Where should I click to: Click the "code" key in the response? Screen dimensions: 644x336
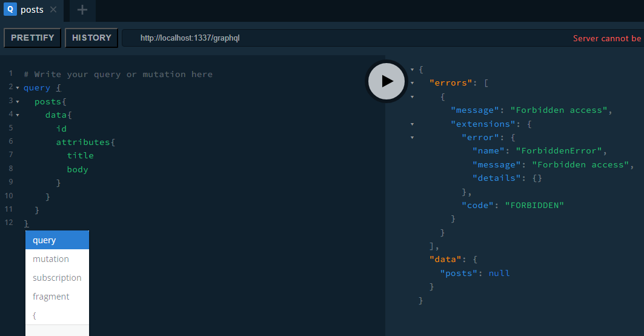(x=477, y=205)
